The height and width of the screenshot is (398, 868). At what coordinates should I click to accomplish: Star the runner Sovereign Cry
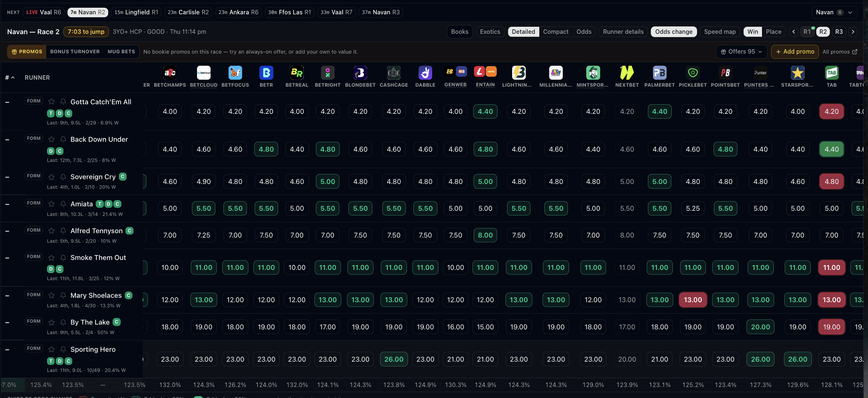pos(52,177)
